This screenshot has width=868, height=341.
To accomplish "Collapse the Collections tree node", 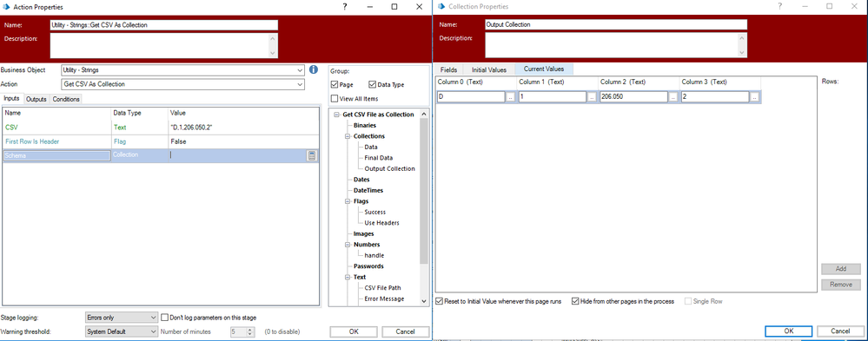I will click(348, 136).
